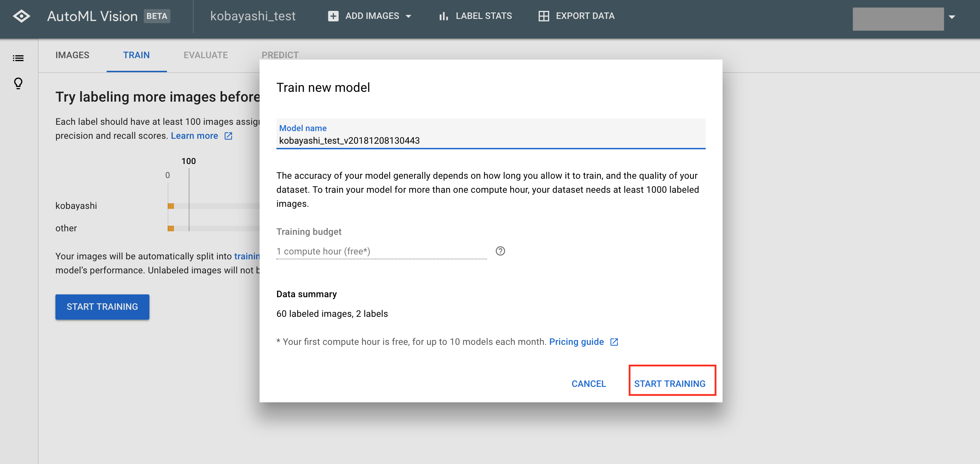
Task: Click the training budget help question icon
Action: (x=500, y=251)
